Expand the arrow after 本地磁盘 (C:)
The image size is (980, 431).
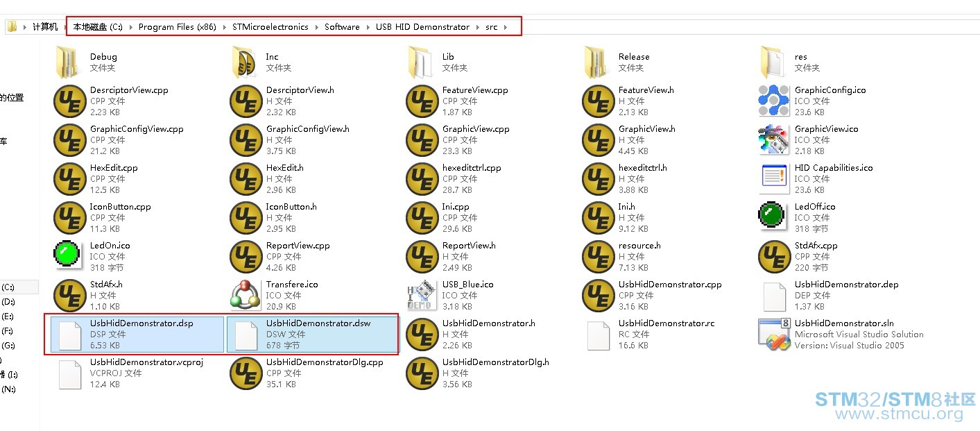click(130, 27)
